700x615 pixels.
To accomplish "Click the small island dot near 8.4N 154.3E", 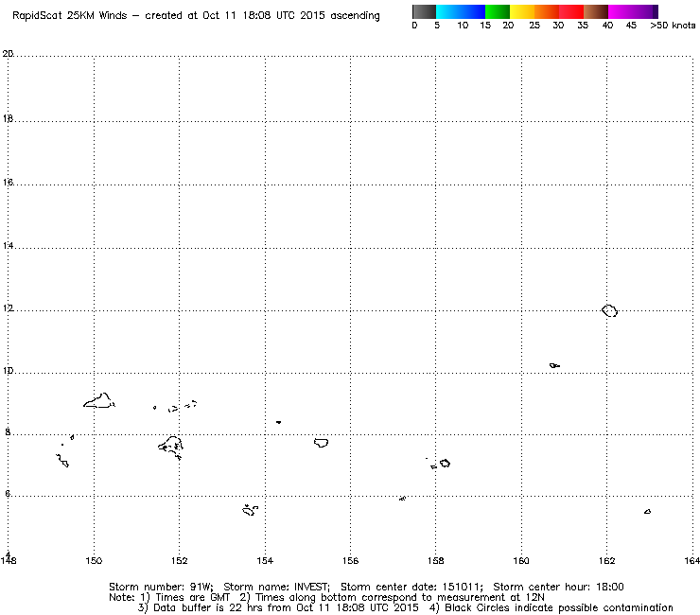I will click(278, 422).
